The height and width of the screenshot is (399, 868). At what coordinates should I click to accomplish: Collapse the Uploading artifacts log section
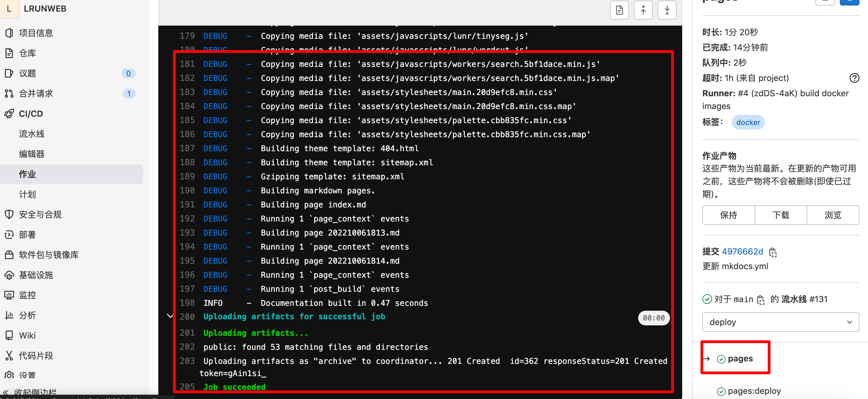[170, 316]
